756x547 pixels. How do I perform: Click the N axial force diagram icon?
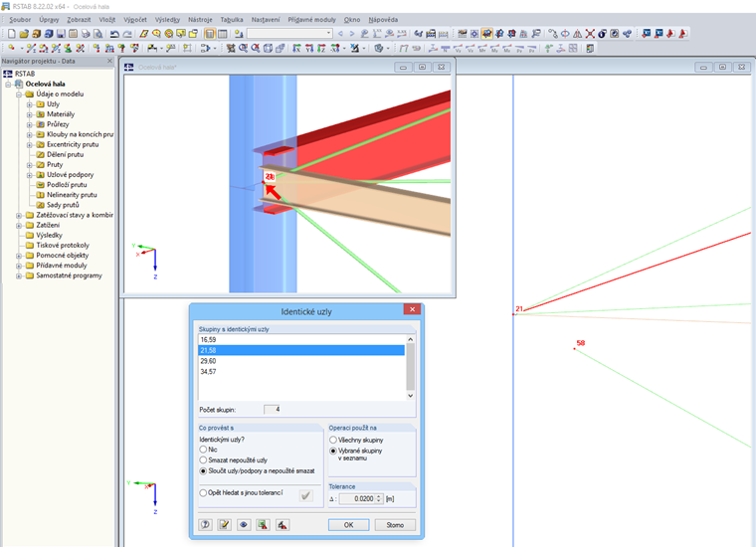click(445, 48)
